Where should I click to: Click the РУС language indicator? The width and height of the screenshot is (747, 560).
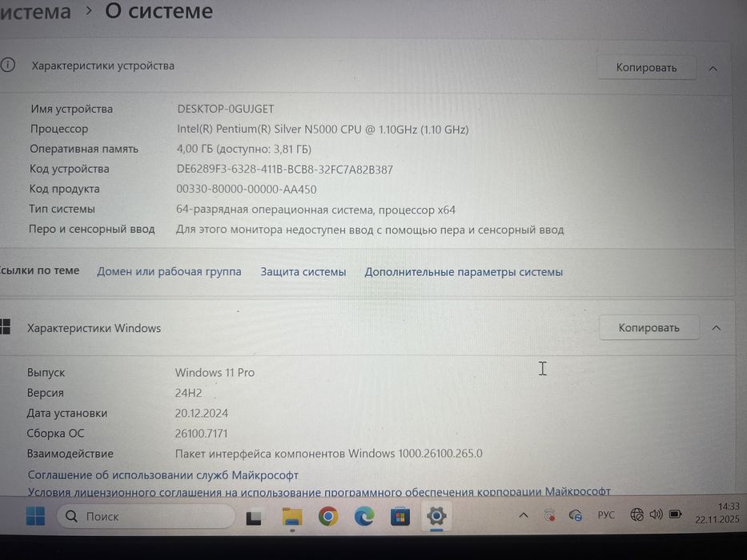[606, 514]
